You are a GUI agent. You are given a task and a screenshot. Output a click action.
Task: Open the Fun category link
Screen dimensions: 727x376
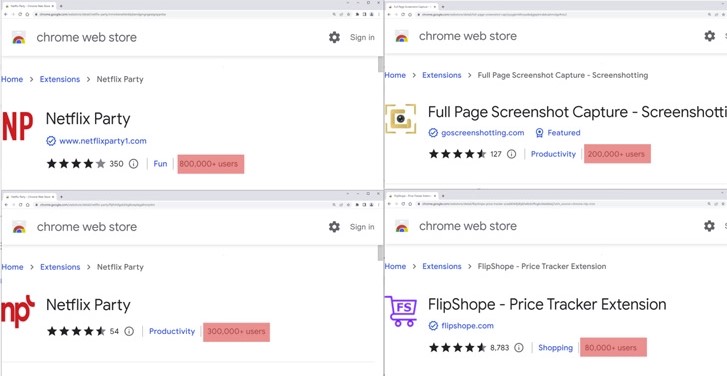(160, 164)
